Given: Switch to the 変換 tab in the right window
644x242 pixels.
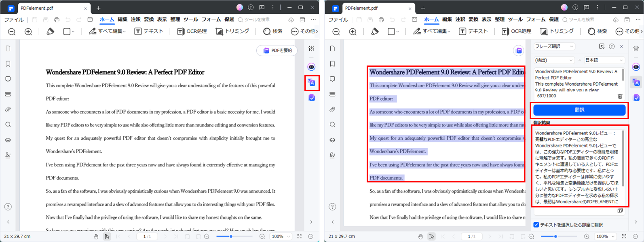Looking at the screenshot, I should tap(473, 19).
